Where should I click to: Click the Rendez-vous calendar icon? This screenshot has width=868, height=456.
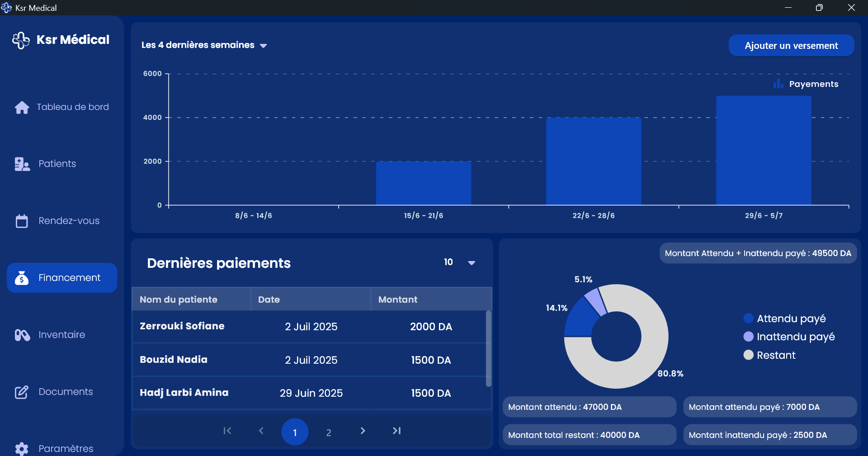pyautogui.click(x=22, y=221)
